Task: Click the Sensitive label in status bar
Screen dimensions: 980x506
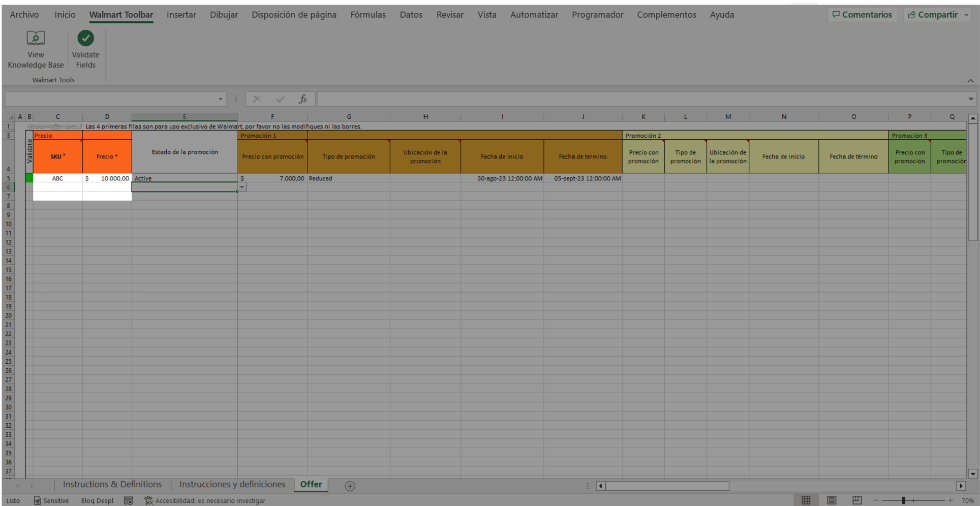Action: 51,500
